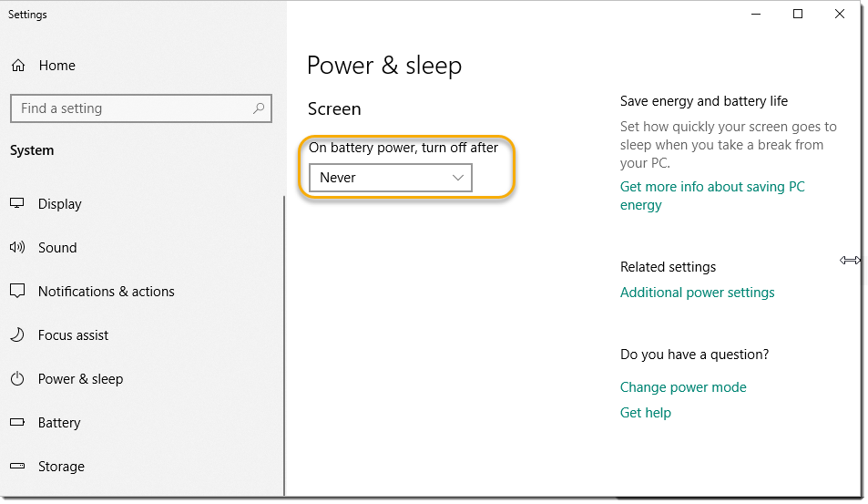Maximize the Settings window
This screenshot has width=868, height=504.
pos(798,14)
